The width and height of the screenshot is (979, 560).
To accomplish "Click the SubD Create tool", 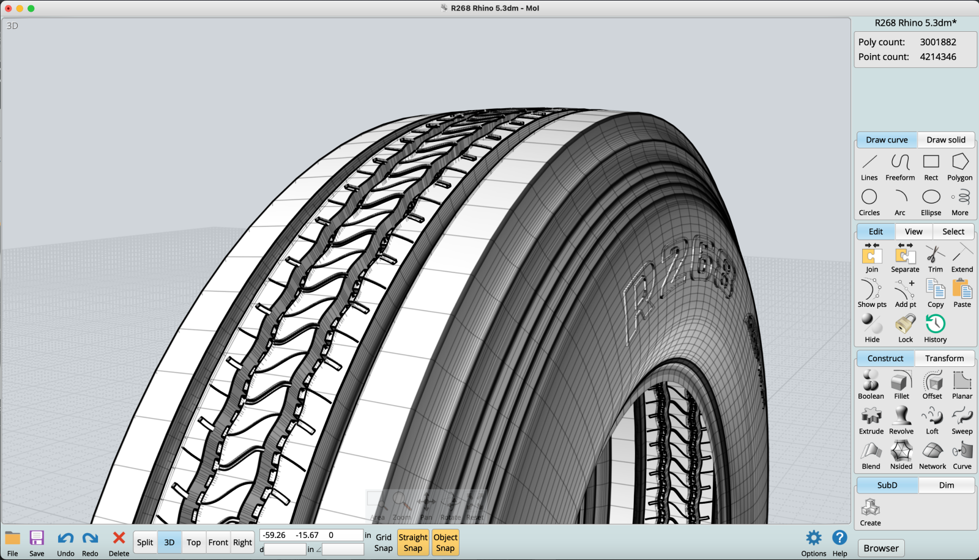I will (x=870, y=512).
